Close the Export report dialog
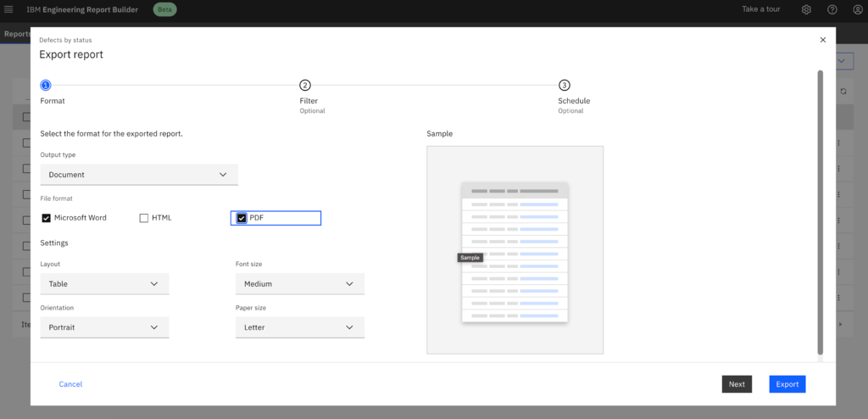The image size is (868, 419). [822, 40]
